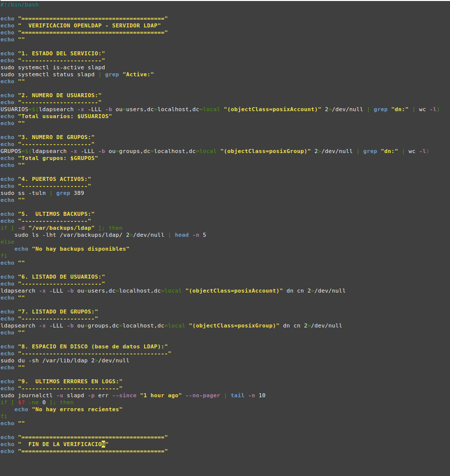
Task: Click "No hay errores recientes" message
Action: tap(77, 409)
